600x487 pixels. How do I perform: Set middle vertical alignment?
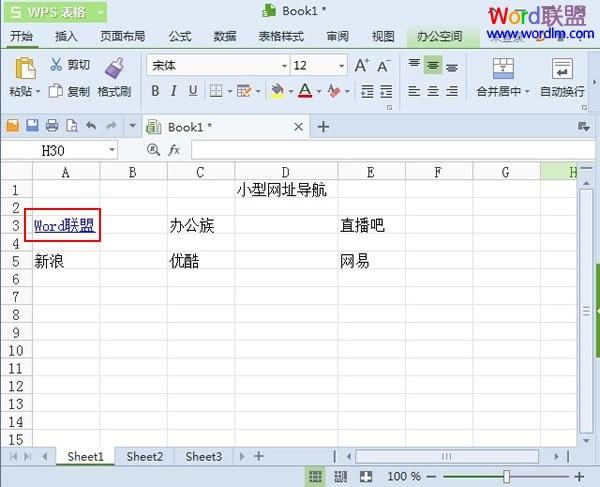(x=433, y=65)
